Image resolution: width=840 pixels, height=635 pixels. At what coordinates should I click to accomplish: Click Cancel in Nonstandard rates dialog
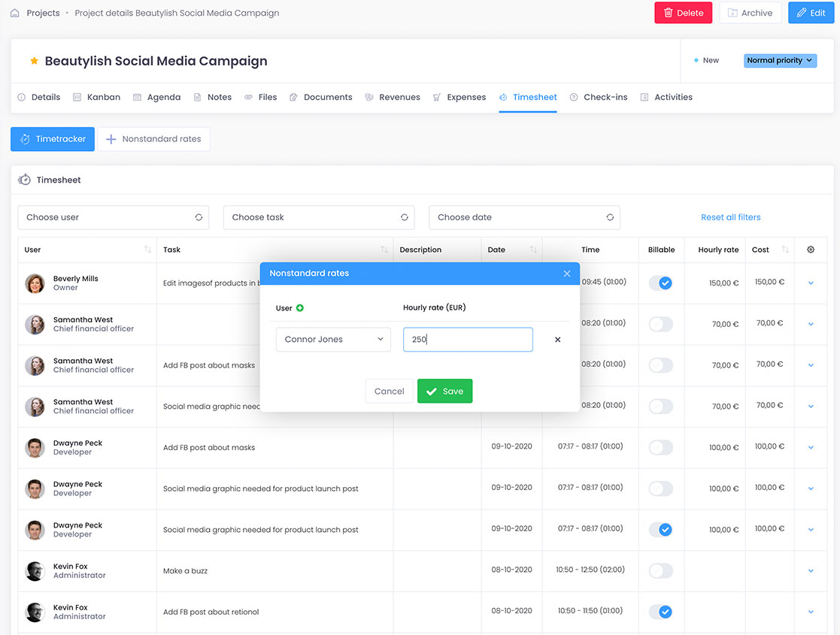390,392
